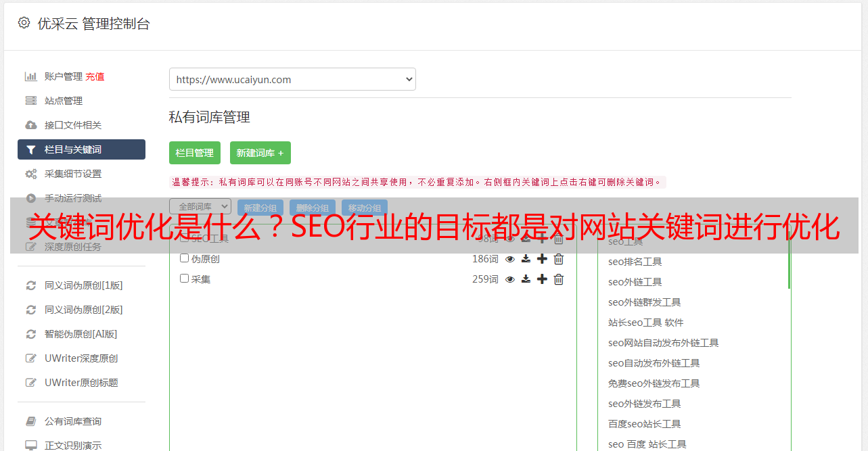868x451 pixels.
Task: Click the 新建词库 + button
Action: pyautogui.click(x=260, y=153)
